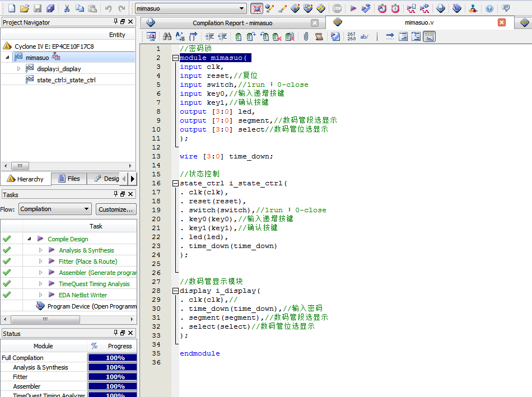
Task: Click the Stop Processing button
Action: point(337,8)
